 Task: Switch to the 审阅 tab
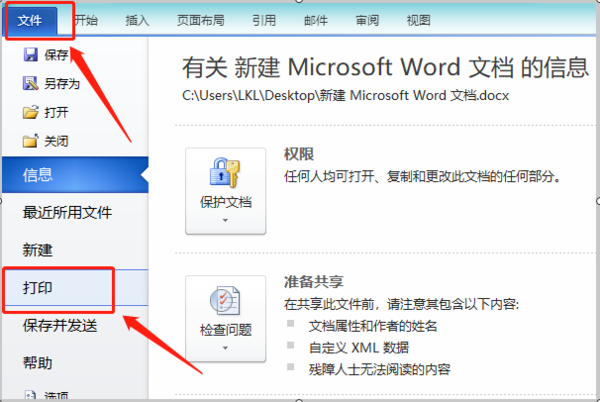tap(367, 20)
